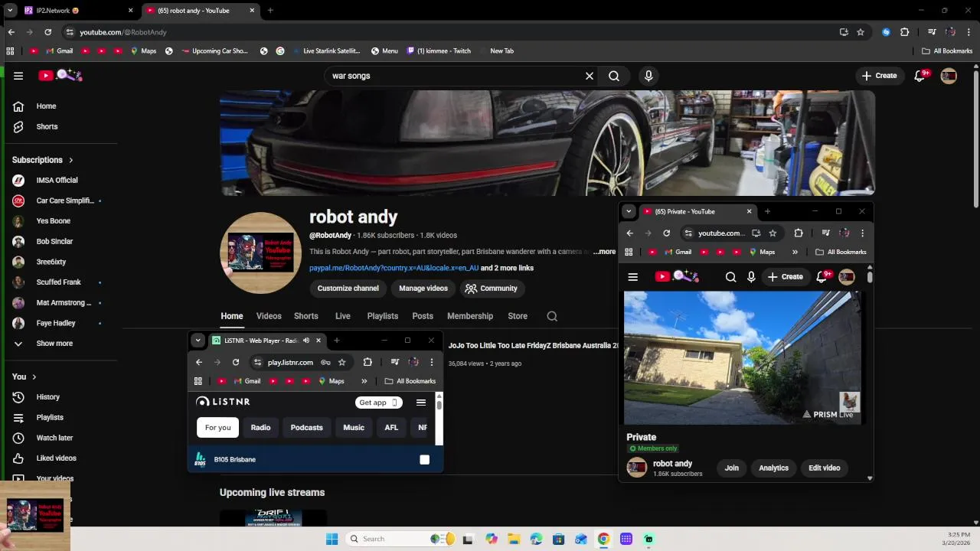Click the search magnifier button beside war songs
The height and width of the screenshot is (551, 980).
coord(614,76)
